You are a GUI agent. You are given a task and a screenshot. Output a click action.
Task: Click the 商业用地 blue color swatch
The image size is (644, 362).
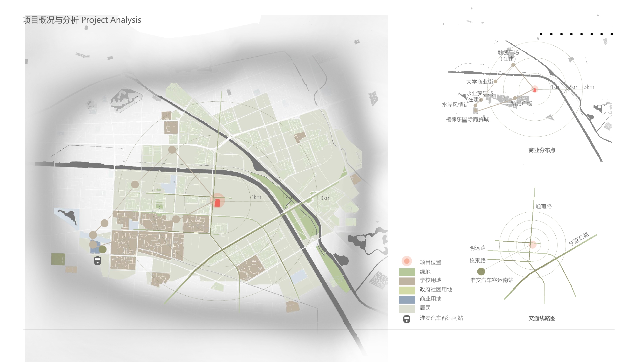point(407,299)
